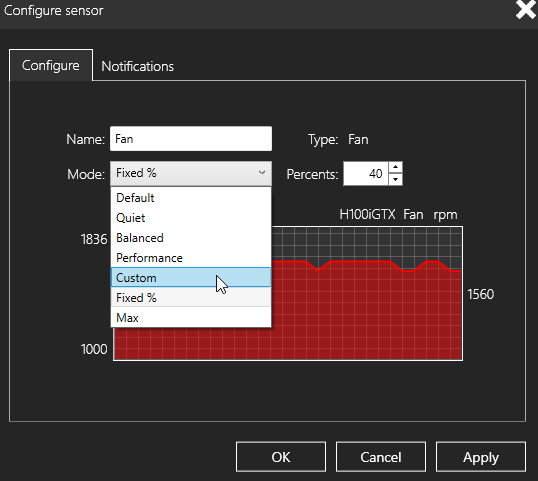Image resolution: width=538 pixels, height=481 pixels.
Task: Click the 1000 graph minimum label
Action: coord(94,349)
